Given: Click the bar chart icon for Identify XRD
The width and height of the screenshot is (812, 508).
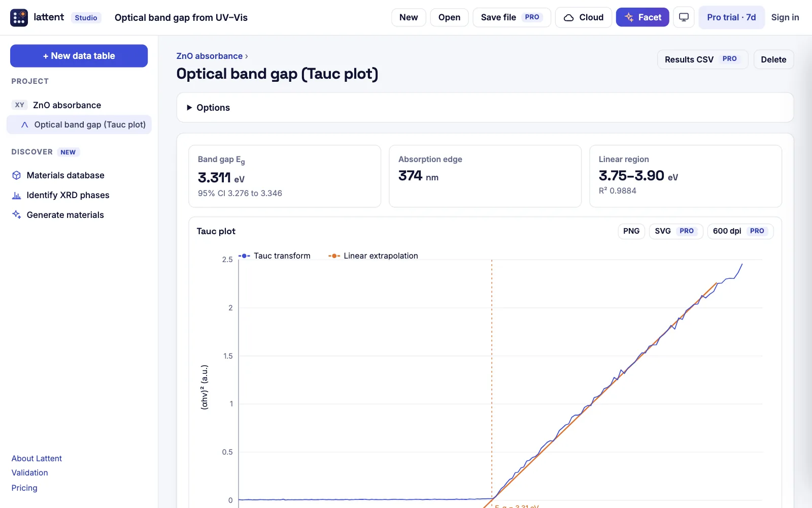Looking at the screenshot, I should pyautogui.click(x=17, y=195).
